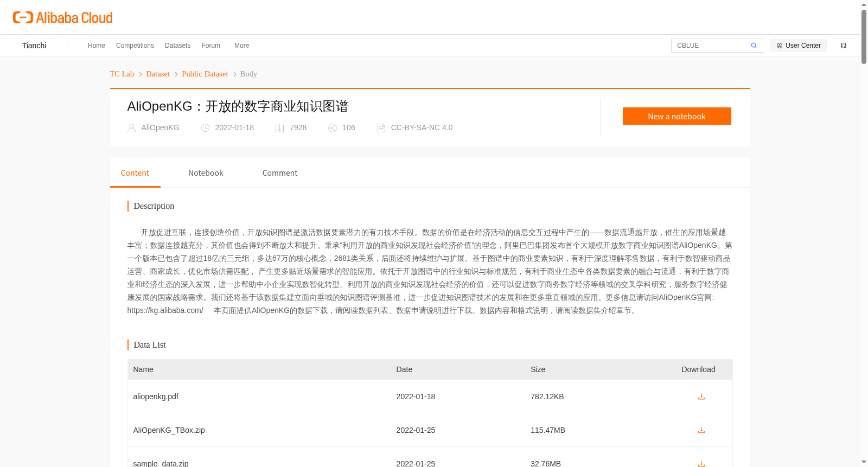Click the 2022-01-25 date in the AliOpenKG_TBox.zip row
The width and height of the screenshot is (868, 467).
tap(416, 430)
